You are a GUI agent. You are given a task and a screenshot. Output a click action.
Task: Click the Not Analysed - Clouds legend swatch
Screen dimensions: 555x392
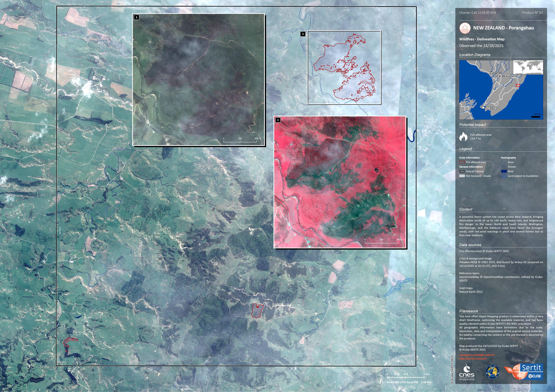coord(462,176)
